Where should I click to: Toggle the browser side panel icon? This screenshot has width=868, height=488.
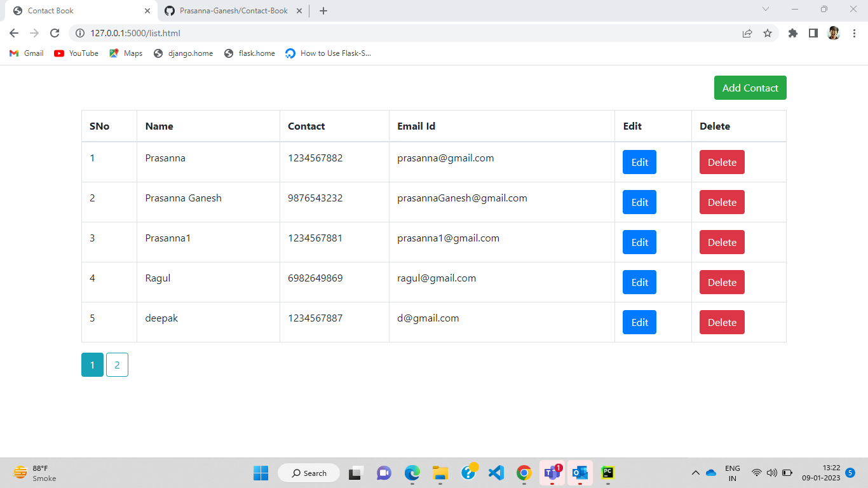coord(813,33)
